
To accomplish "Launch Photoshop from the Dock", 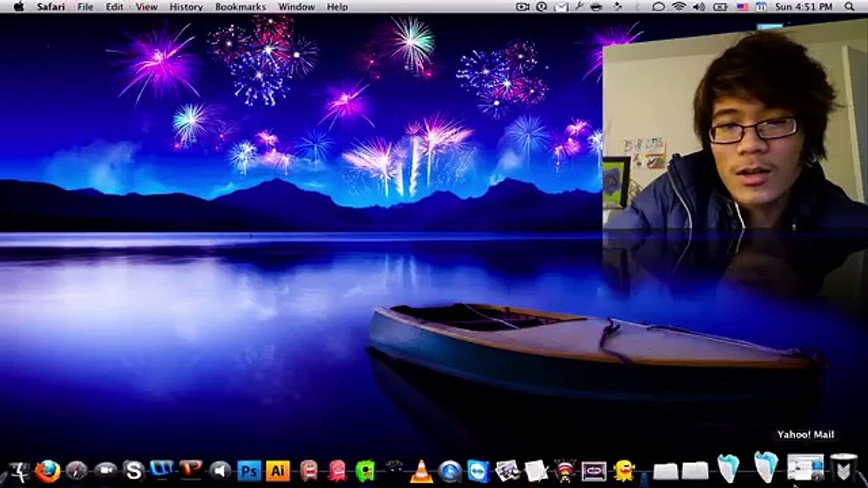I will [x=249, y=470].
